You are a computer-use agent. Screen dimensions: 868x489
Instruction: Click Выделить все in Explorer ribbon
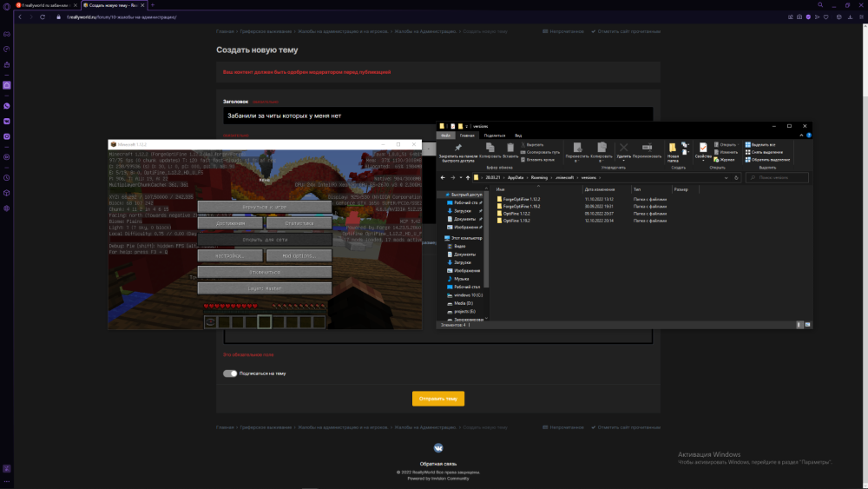[x=760, y=144]
